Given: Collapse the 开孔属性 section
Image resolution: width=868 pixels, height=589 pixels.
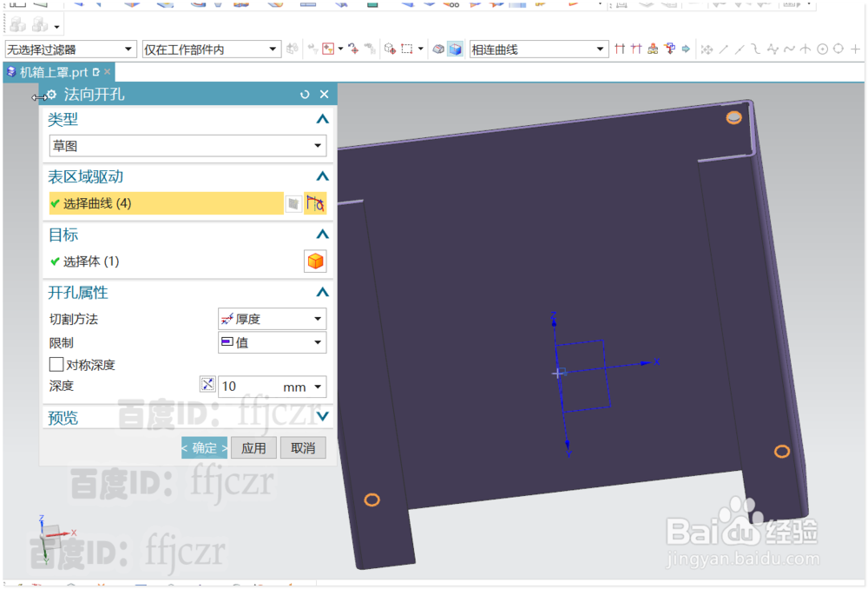Looking at the screenshot, I should 322,293.
